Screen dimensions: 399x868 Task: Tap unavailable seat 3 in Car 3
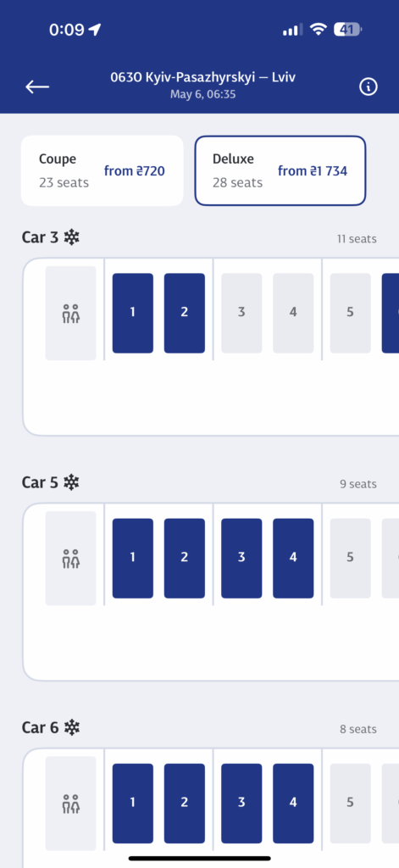pos(241,314)
